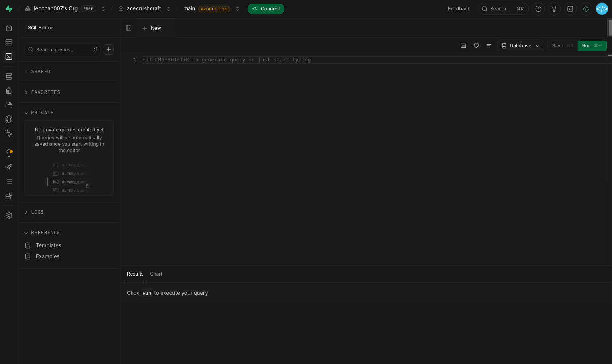The image size is (612, 364).
Task: Switch to the Chart tab
Action: (156, 274)
